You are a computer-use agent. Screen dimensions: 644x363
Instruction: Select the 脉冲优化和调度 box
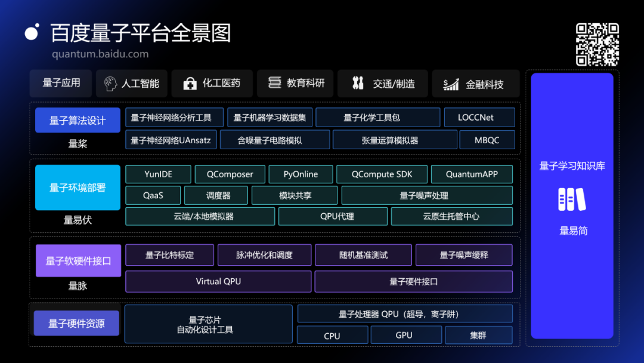click(265, 255)
